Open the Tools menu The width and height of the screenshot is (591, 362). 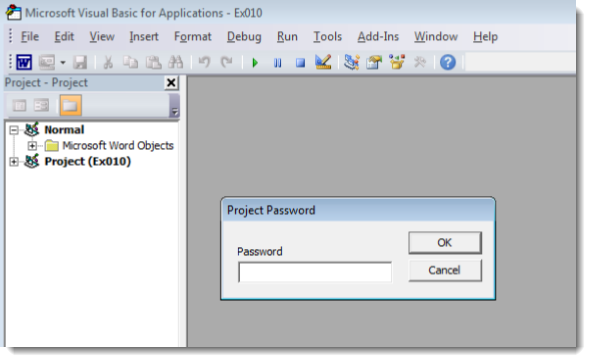pos(328,37)
